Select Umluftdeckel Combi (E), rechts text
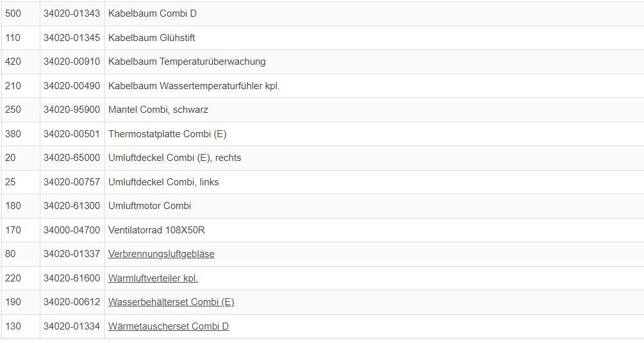Viewport: 644px width, 343px height. [174, 158]
